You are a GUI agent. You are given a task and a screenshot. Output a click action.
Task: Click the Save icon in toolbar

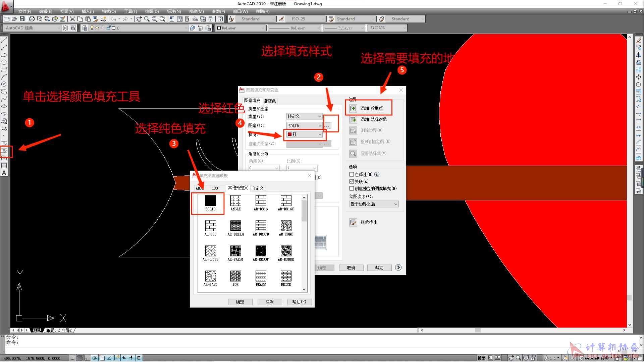coord(22,19)
